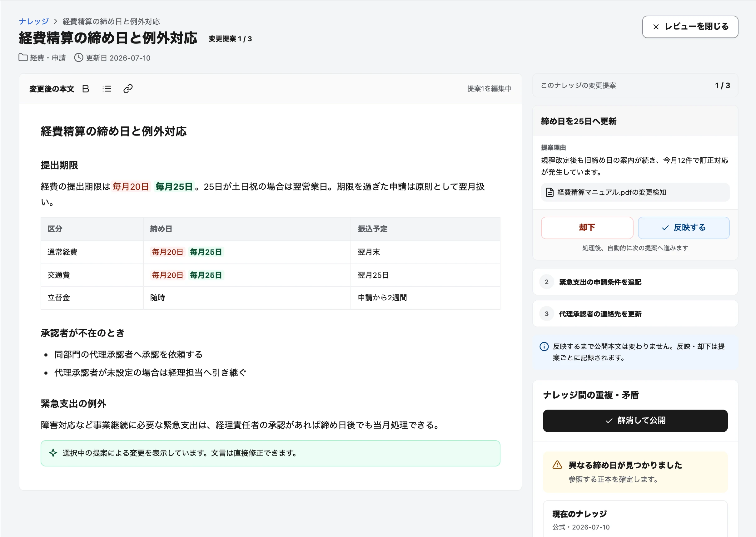Click the 交通費 table cell
Screen dimensions: 756x537
point(92,275)
